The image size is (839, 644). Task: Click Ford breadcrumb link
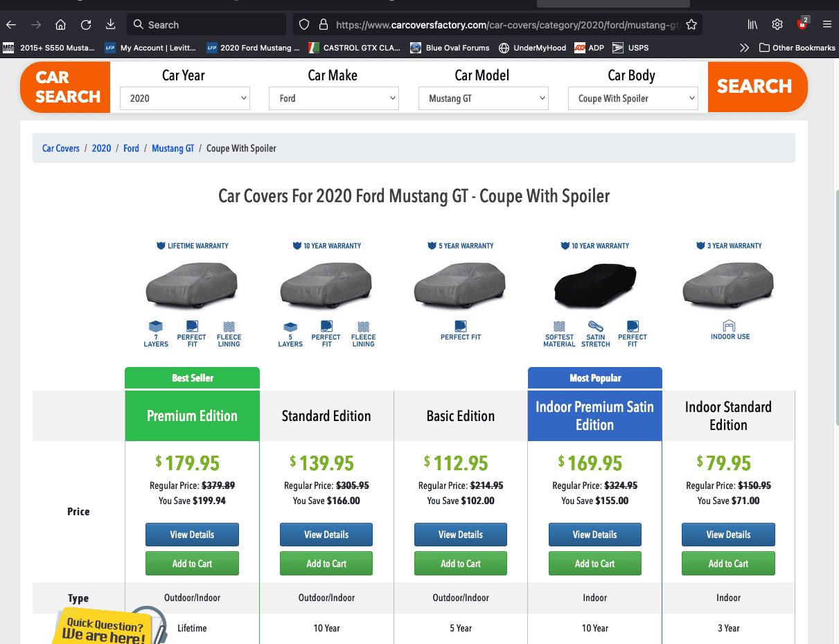tap(131, 148)
